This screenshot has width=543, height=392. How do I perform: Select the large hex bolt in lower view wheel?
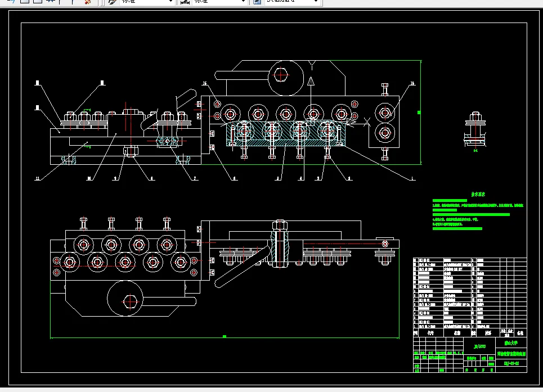tap(130, 301)
